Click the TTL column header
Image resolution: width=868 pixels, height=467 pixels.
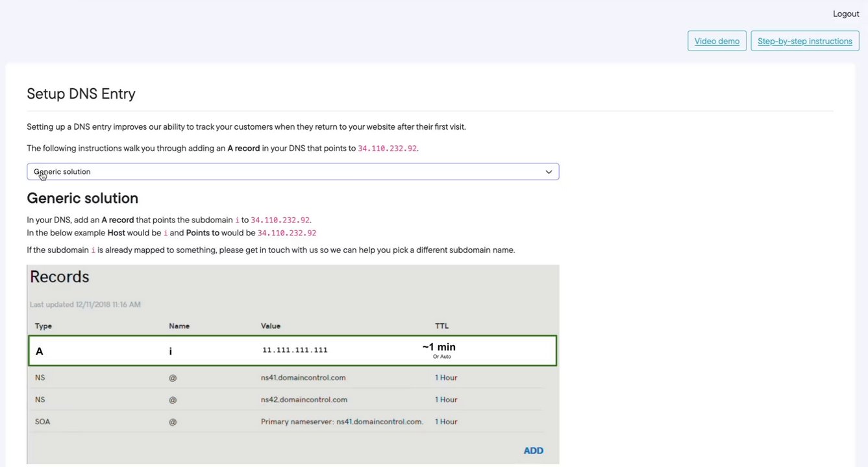pyautogui.click(x=441, y=326)
